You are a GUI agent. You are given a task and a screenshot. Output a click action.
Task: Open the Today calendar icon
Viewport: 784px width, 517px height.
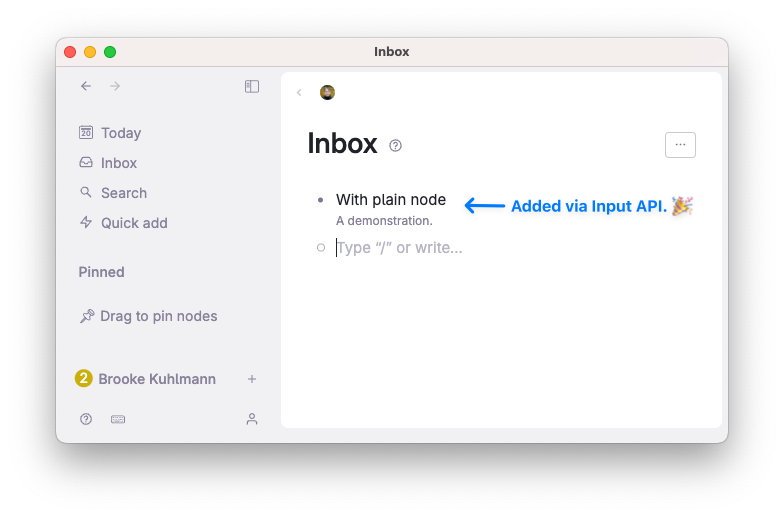(86, 132)
